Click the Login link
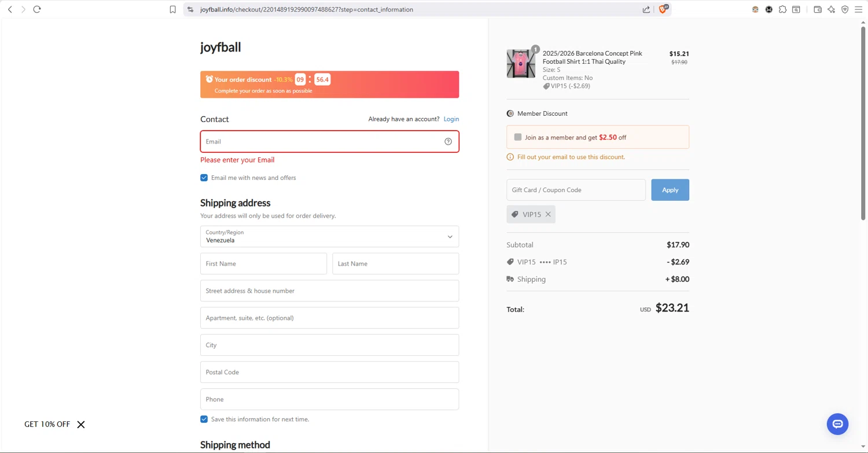868x453 pixels. [x=451, y=119]
